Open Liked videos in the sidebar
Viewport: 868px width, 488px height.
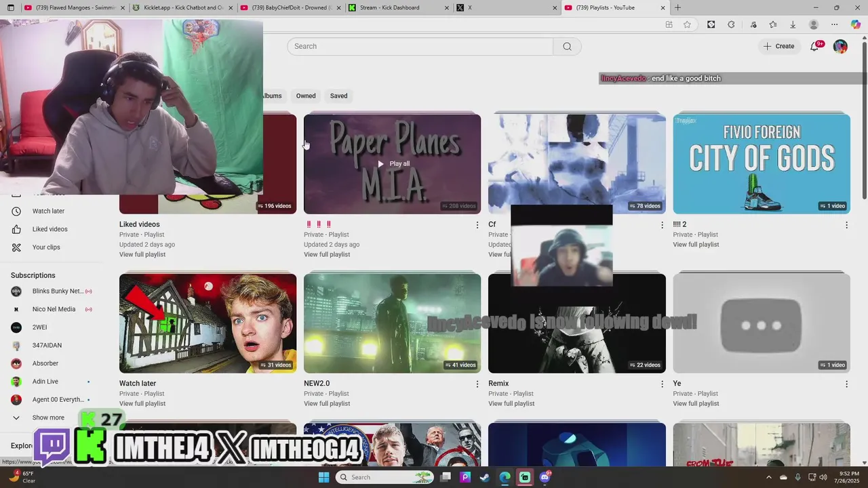(50, 229)
